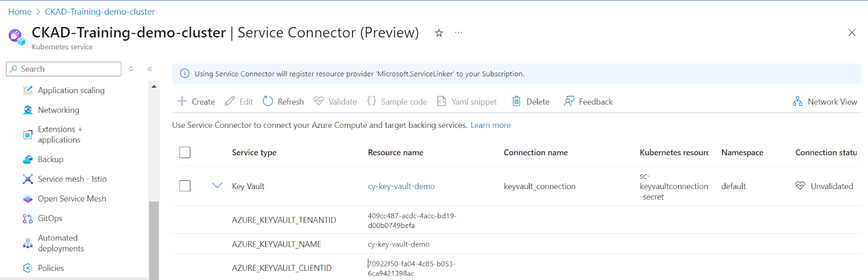Screen dimensions: 868x280
Task: Open Application scaling menu item
Action: 71,90
